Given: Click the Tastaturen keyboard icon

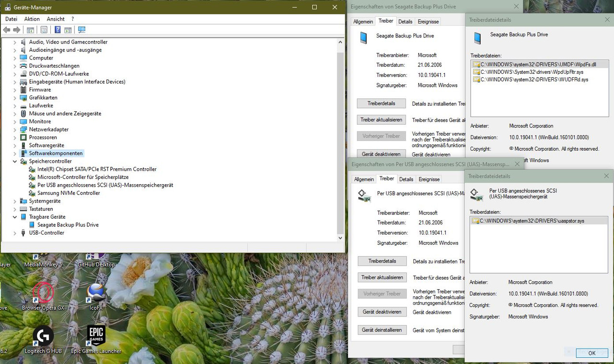Looking at the screenshot, I should (x=23, y=209).
